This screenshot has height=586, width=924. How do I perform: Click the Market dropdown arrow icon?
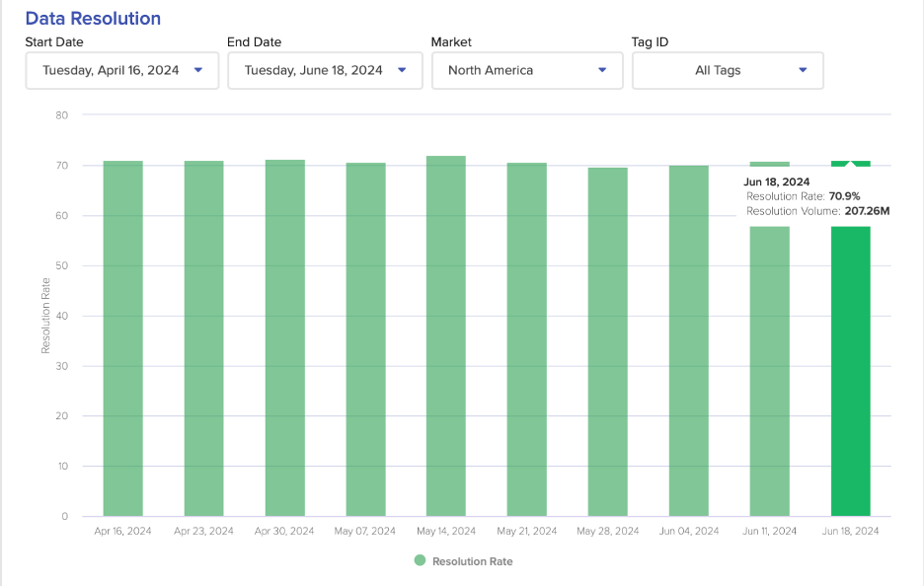click(602, 70)
